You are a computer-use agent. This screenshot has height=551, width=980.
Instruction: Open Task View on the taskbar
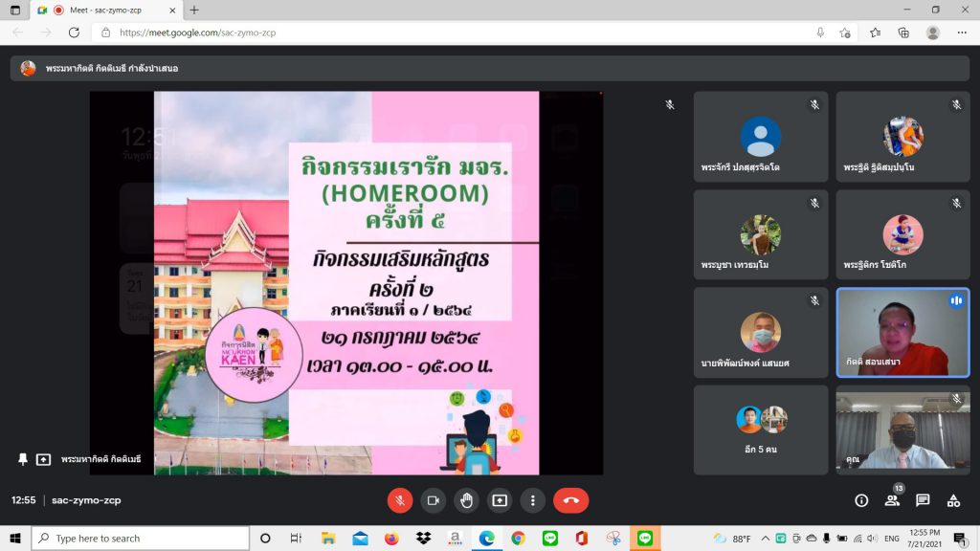[297, 538]
